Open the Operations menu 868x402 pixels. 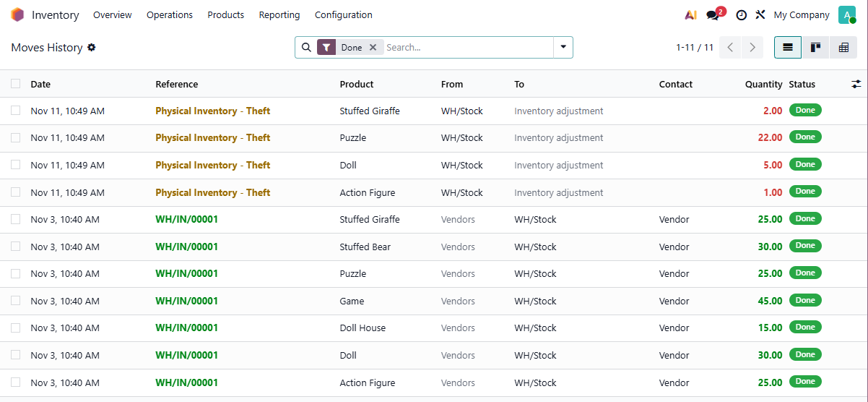tap(170, 15)
